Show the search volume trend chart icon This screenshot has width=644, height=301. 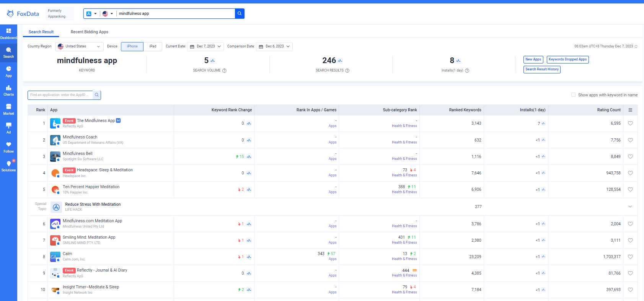213,61
